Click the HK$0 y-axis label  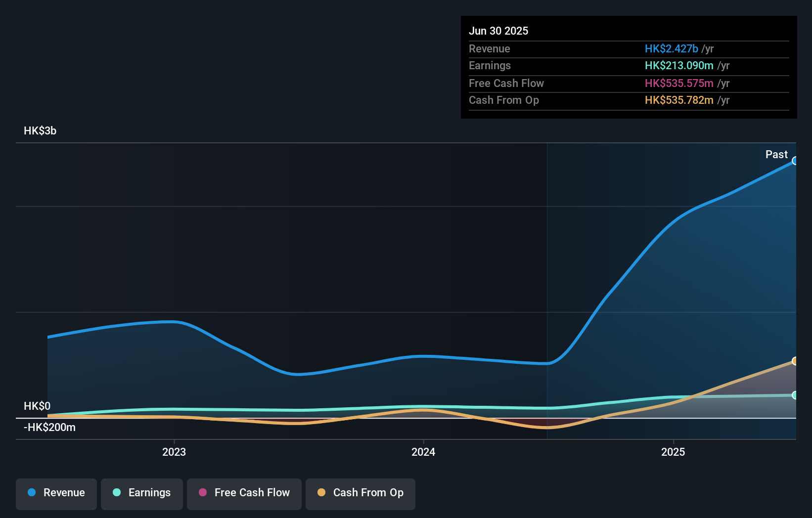point(37,406)
